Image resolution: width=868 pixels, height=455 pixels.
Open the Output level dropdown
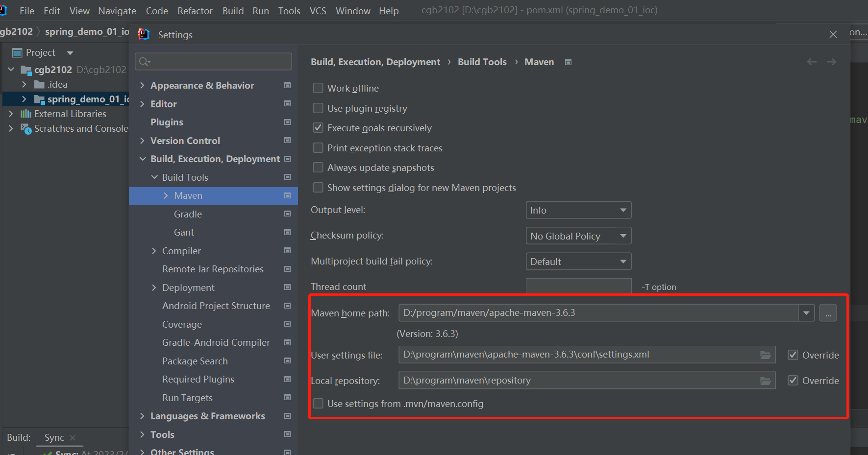point(578,210)
